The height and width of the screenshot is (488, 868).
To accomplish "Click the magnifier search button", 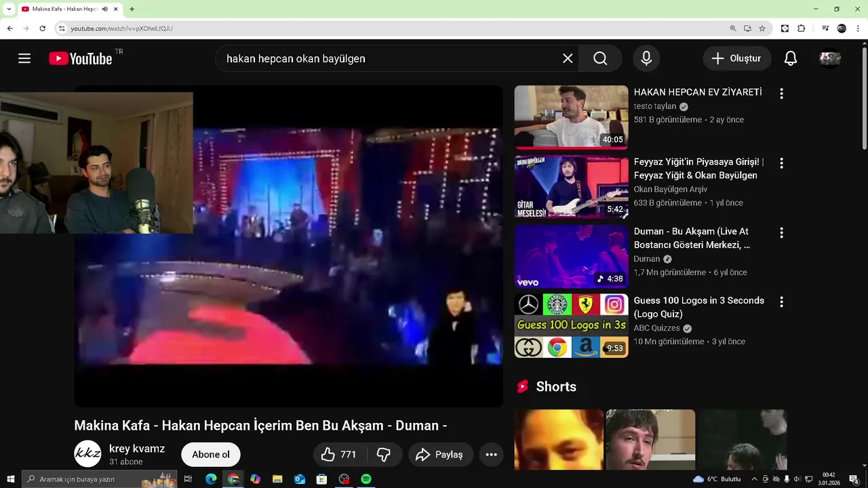I will coord(601,58).
